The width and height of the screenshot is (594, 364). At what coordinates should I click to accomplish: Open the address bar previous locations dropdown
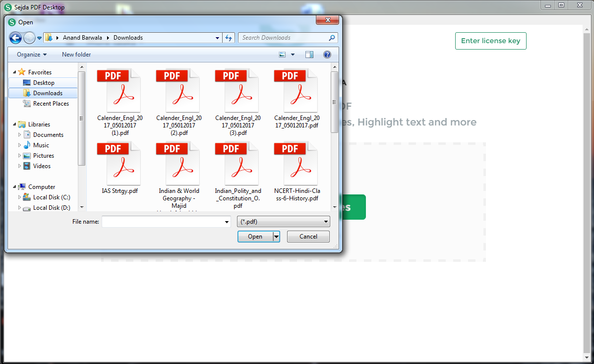pyautogui.click(x=218, y=38)
